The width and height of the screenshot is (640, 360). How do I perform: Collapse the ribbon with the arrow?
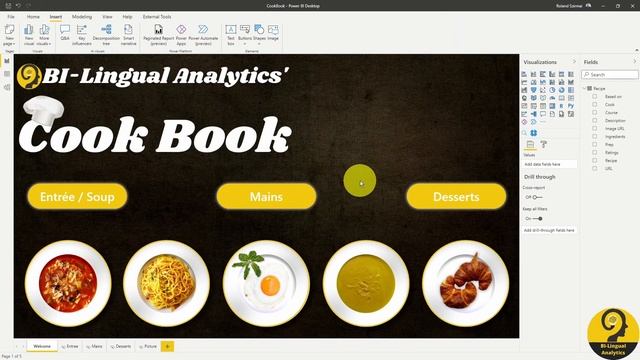[x=636, y=50]
